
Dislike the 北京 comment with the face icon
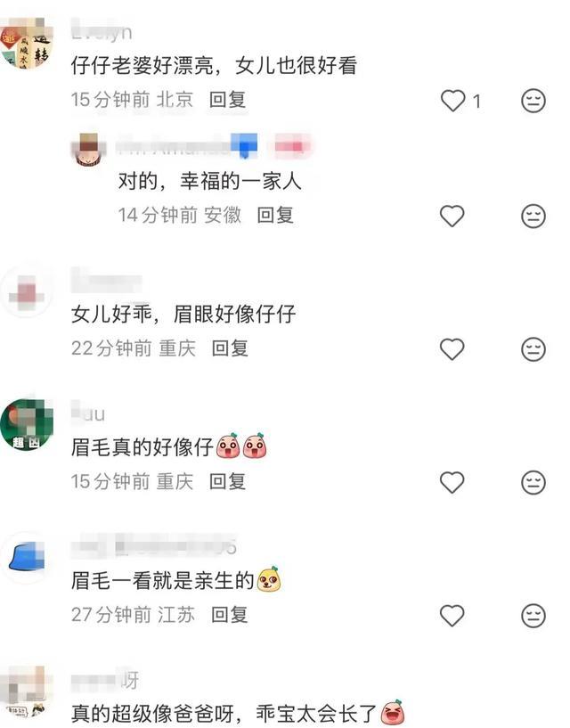(x=533, y=101)
